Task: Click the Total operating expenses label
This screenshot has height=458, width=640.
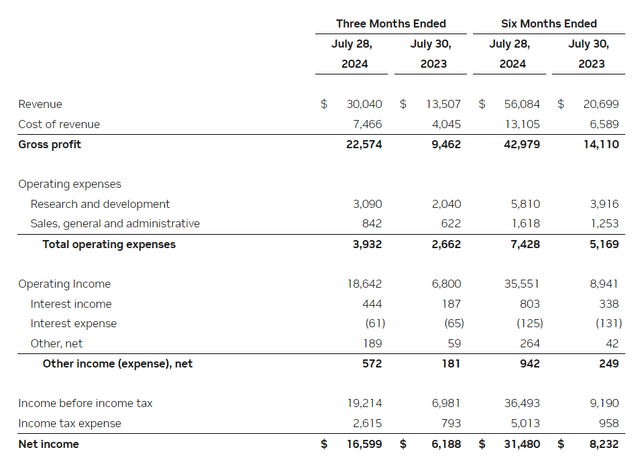Action: click(x=109, y=244)
